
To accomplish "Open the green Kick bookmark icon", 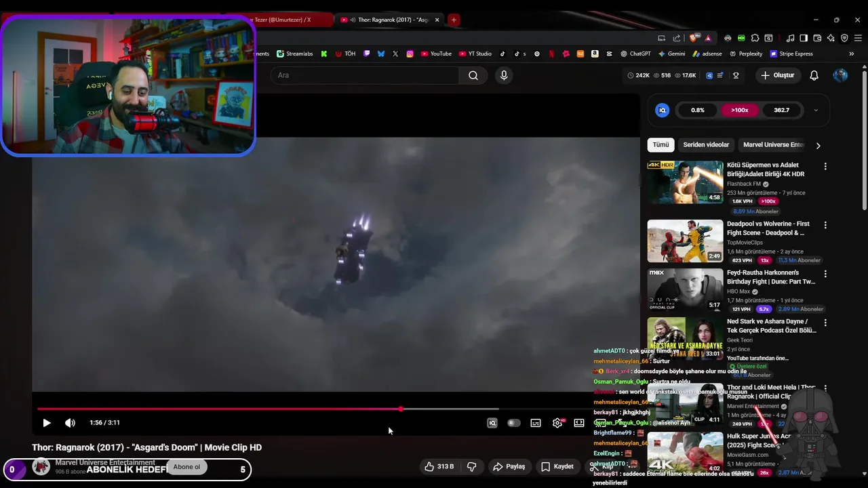I will (x=324, y=54).
